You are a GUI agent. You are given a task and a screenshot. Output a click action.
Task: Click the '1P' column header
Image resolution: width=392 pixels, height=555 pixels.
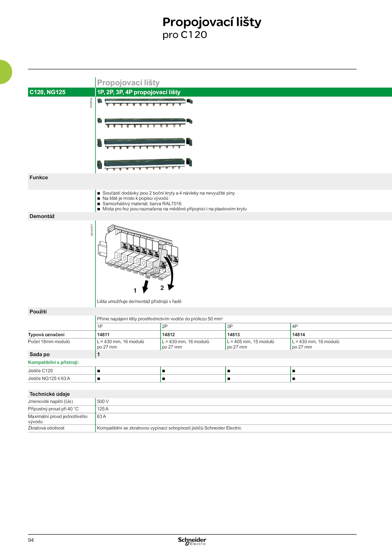coord(100,326)
